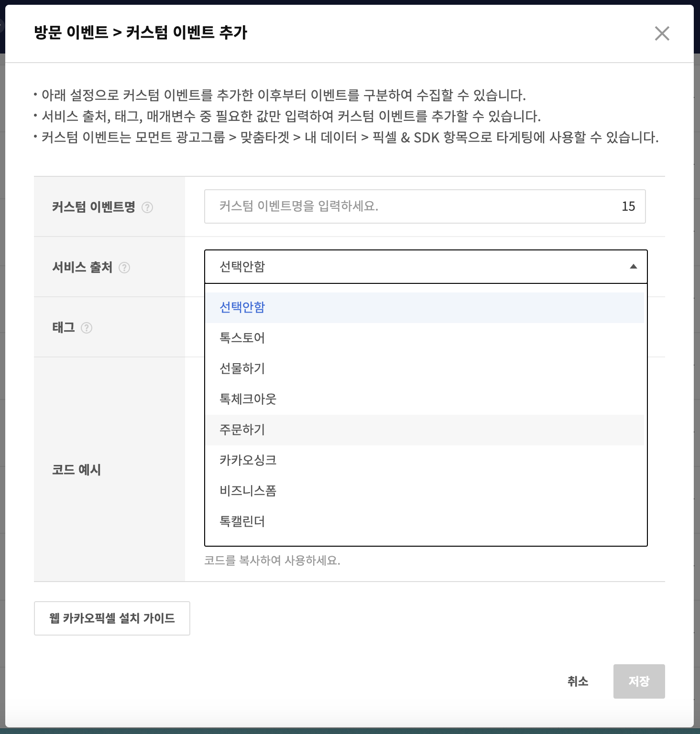700x734 pixels.
Task: Open 웹 카카오픽셀 설치 가이드
Action: [112, 618]
